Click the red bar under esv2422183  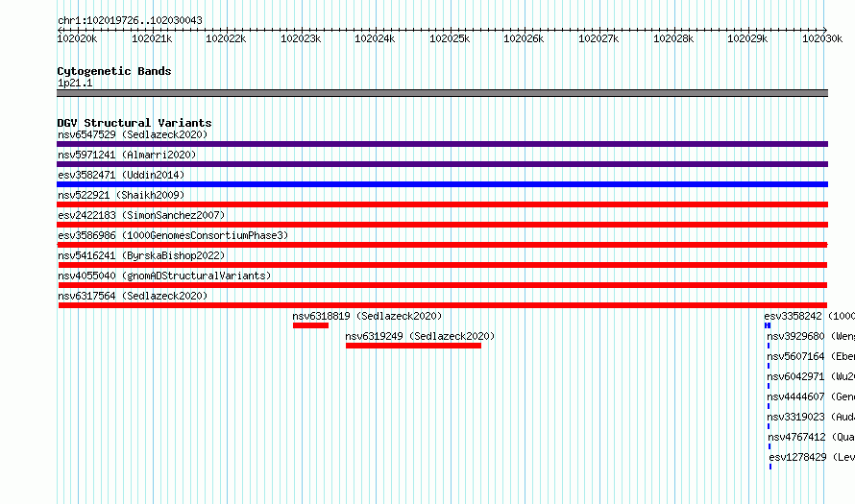pyautogui.click(x=442, y=225)
